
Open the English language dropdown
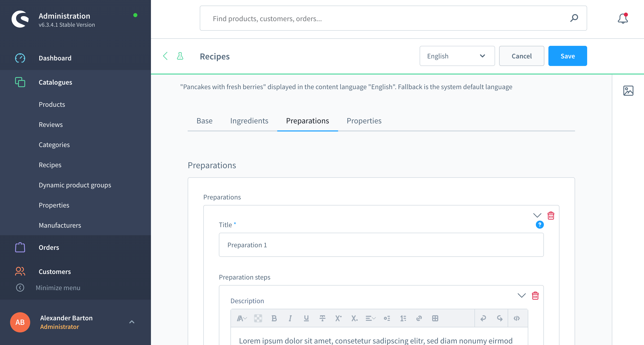[457, 56]
